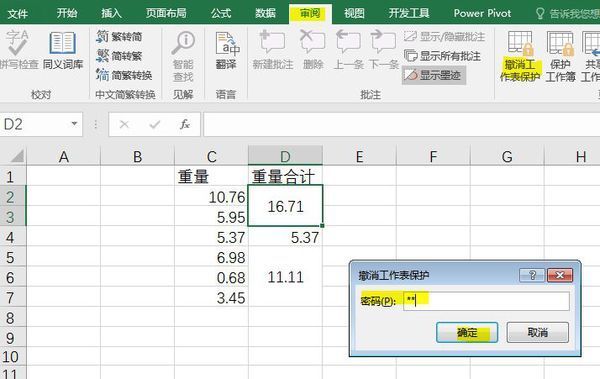600x379 pixels.
Task: Select cell containing 5.95
Action: point(211,217)
